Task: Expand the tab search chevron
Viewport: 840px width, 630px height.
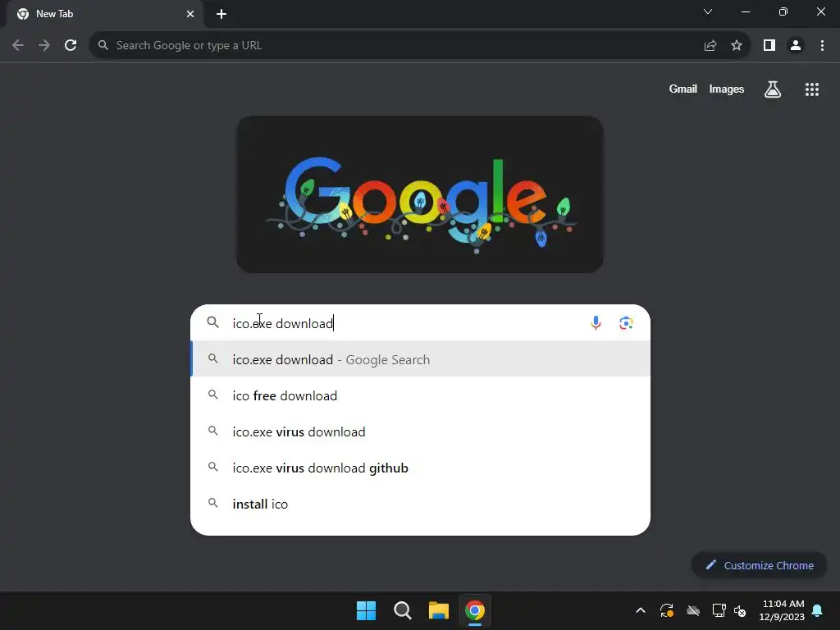Action: [708, 11]
